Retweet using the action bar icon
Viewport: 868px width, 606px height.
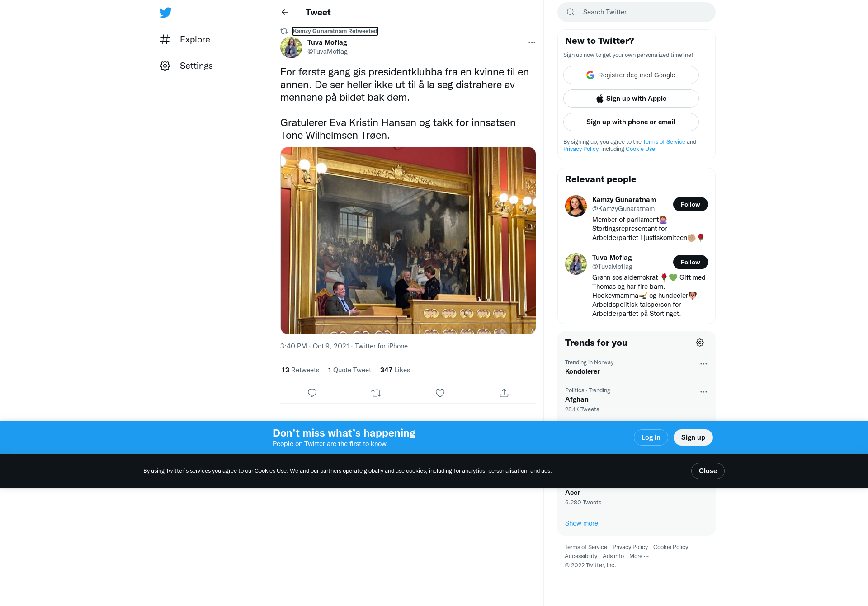pos(376,393)
